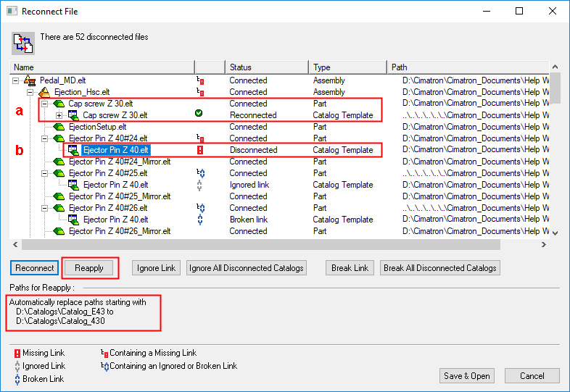This screenshot has width=570, height=392.
Task: Click the horizontal scrollbar right arrow
Action: (x=544, y=244)
